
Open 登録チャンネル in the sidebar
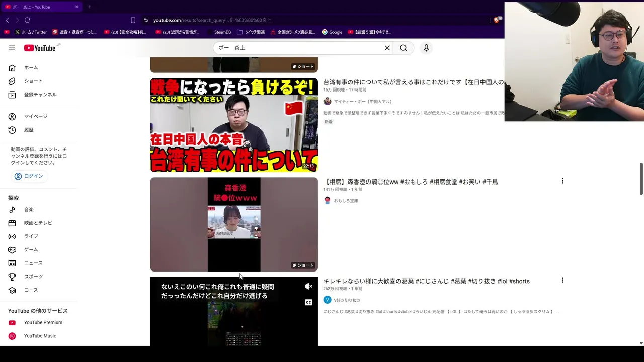point(39,95)
